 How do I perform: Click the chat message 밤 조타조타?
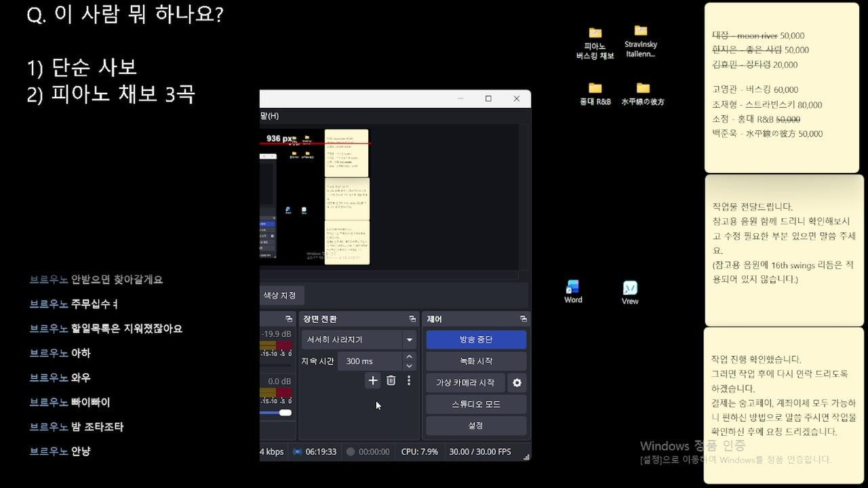(x=97, y=427)
